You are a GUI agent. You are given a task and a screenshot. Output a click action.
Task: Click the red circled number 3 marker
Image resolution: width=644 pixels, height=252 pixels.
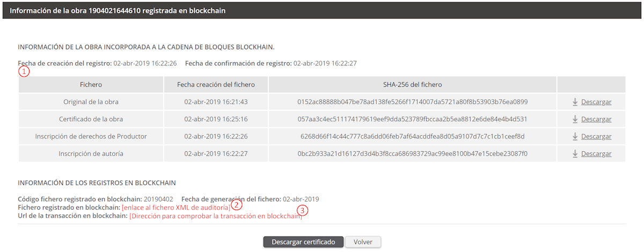click(303, 211)
